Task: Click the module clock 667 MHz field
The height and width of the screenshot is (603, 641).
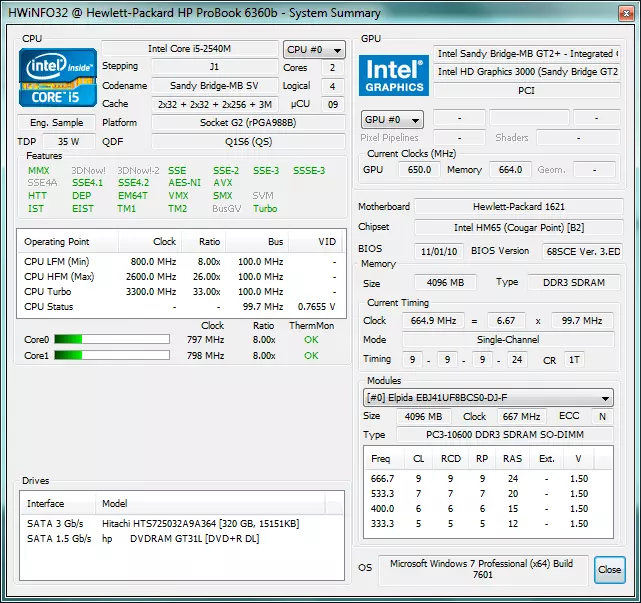Action: point(521,417)
